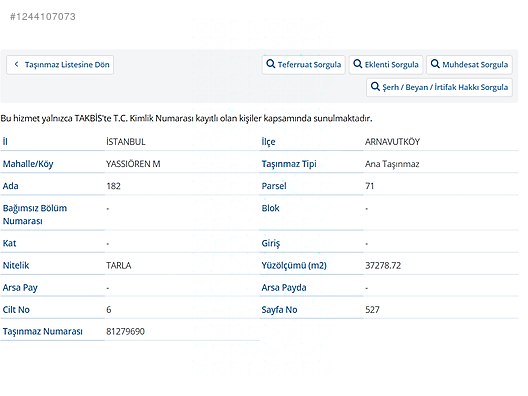The height and width of the screenshot is (396, 528).
Task: Click the Kat label
Action: (x=9, y=243)
